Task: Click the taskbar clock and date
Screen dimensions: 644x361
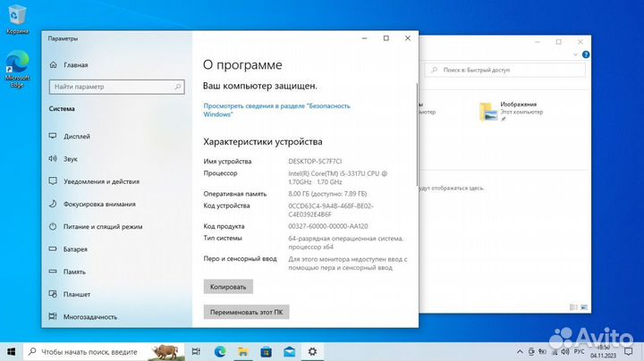Action: [604, 351]
